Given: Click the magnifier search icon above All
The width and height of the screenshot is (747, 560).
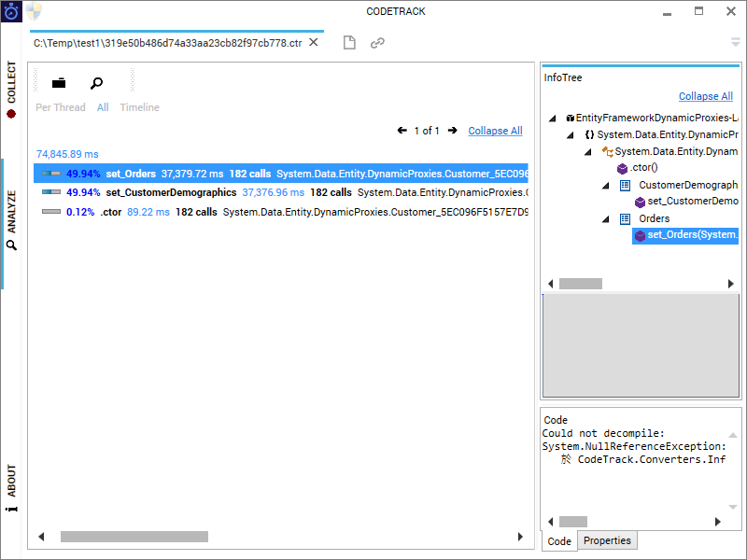Looking at the screenshot, I should click(96, 83).
